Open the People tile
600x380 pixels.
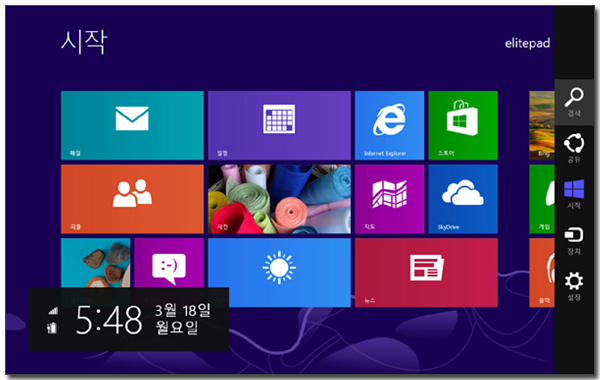(x=132, y=199)
